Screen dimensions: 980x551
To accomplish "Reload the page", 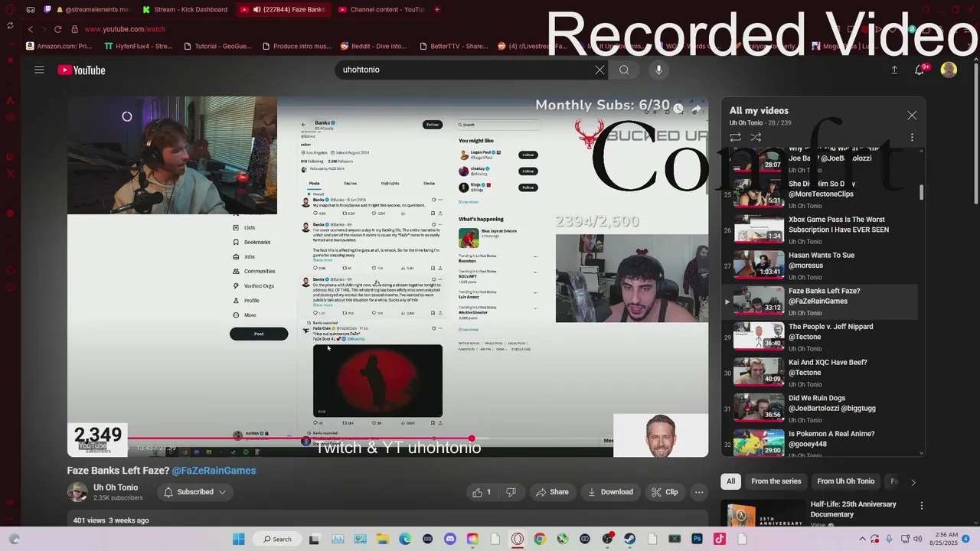I will coord(57,29).
